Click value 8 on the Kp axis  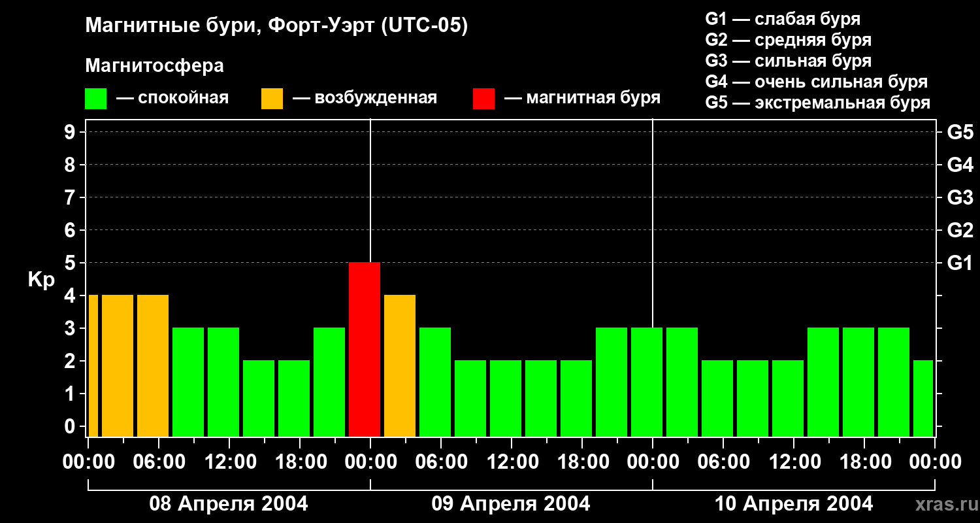[x=71, y=165]
